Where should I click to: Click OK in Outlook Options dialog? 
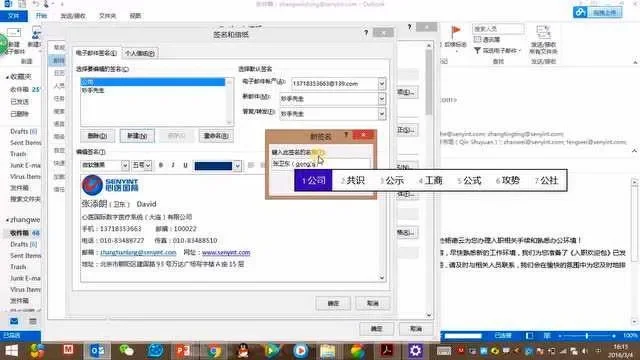point(376,329)
